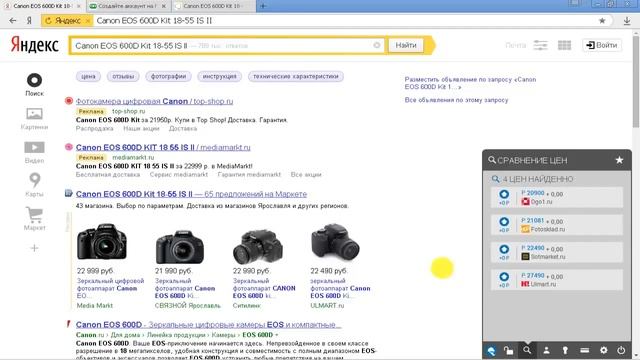The width and height of the screenshot is (640, 360).
Task: Click the power icon in widget toolbar
Action: 621,350
